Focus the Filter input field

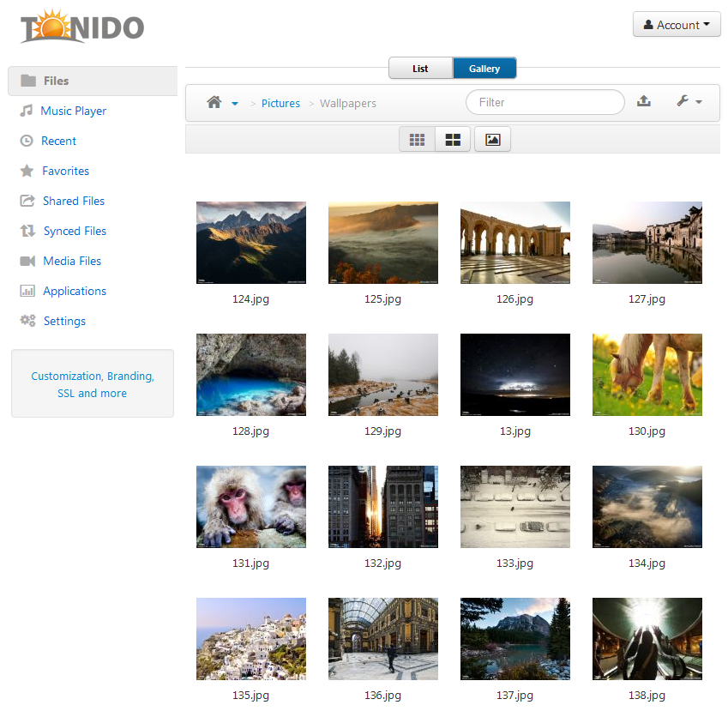tap(545, 102)
